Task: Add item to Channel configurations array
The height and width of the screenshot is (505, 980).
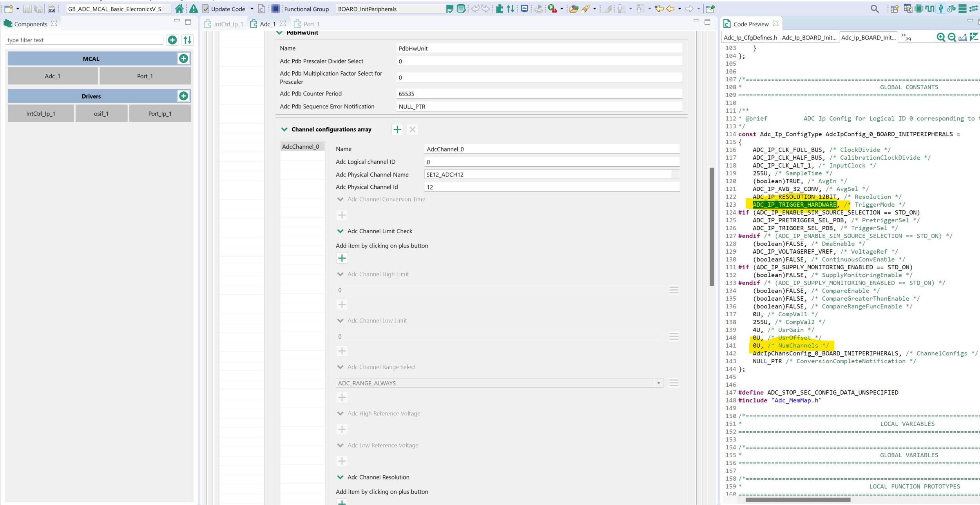Action: click(x=397, y=130)
